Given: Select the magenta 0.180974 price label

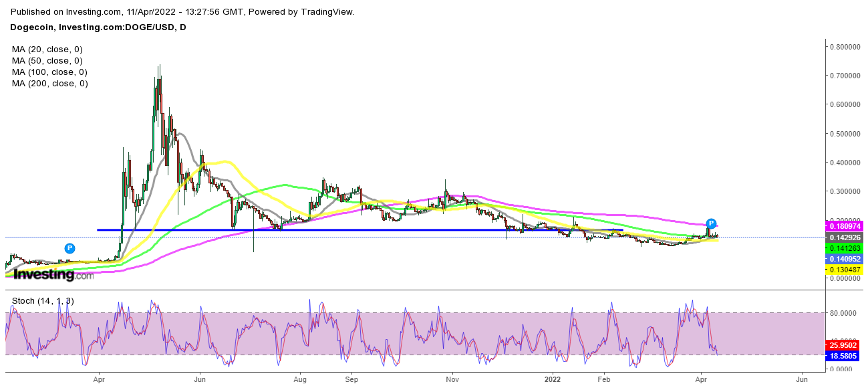Looking at the screenshot, I should point(845,226).
